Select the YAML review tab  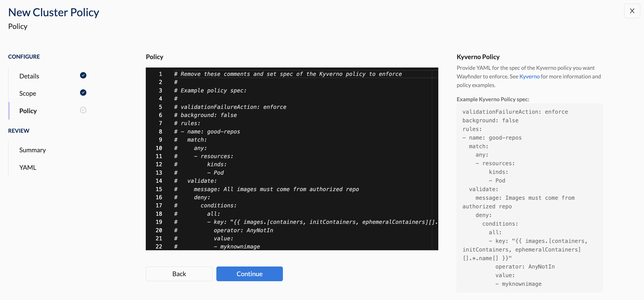[27, 167]
